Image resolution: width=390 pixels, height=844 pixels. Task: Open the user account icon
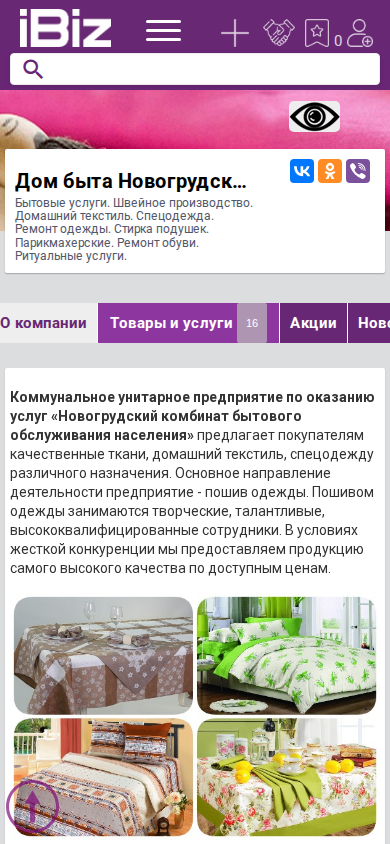pyautogui.click(x=359, y=33)
